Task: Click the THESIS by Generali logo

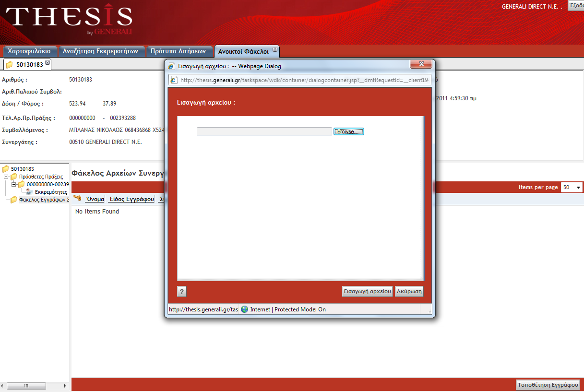Action: tap(69, 21)
